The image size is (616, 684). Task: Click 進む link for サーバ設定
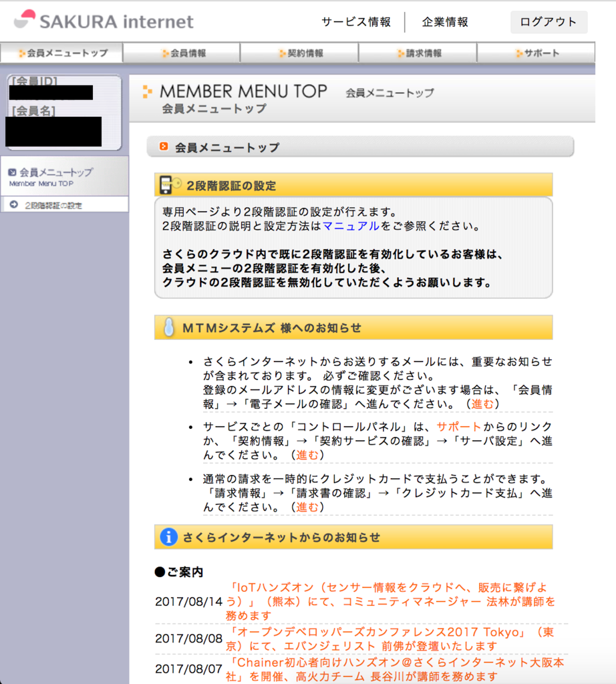tap(307, 455)
